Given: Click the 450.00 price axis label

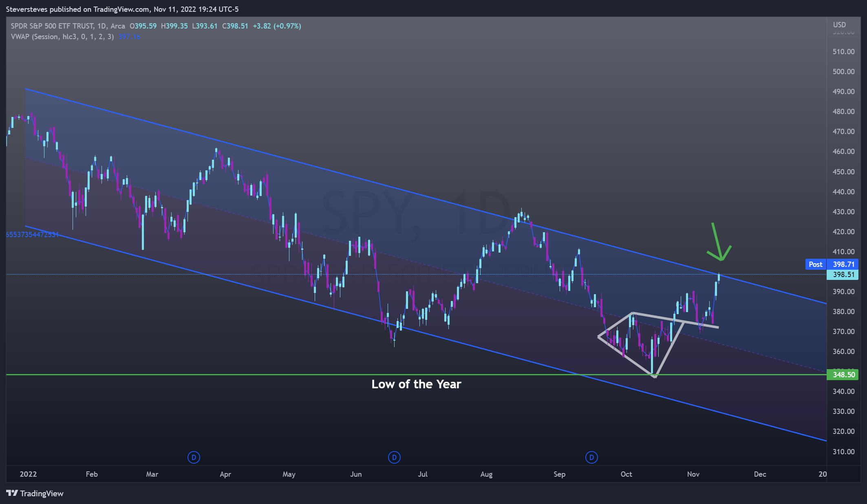Looking at the screenshot, I should (x=843, y=172).
